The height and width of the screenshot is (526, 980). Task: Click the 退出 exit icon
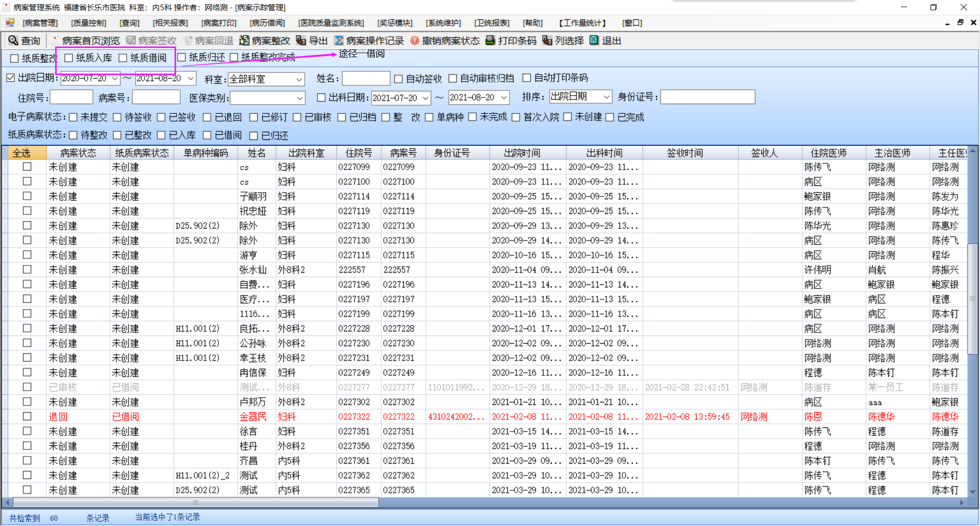click(594, 40)
